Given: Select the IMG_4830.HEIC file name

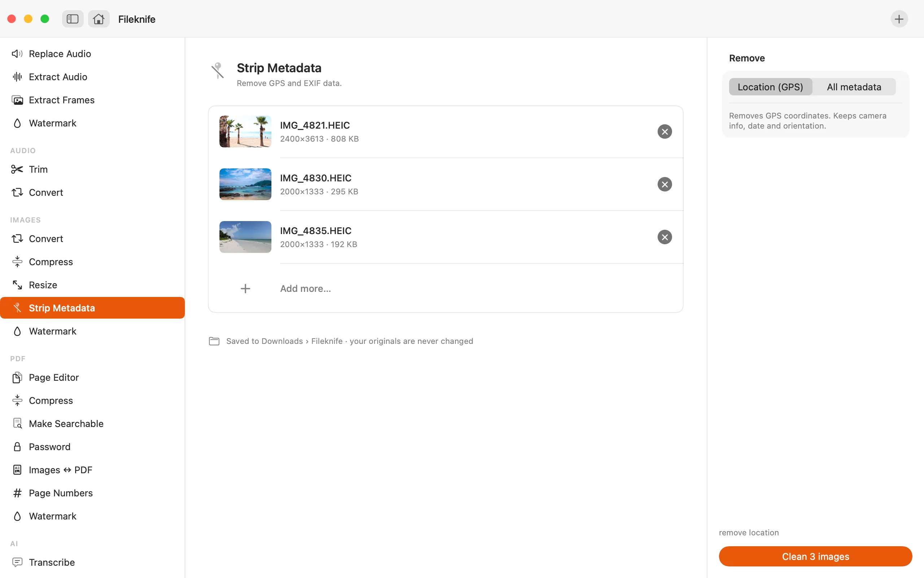Looking at the screenshot, I should click(316, 178).
